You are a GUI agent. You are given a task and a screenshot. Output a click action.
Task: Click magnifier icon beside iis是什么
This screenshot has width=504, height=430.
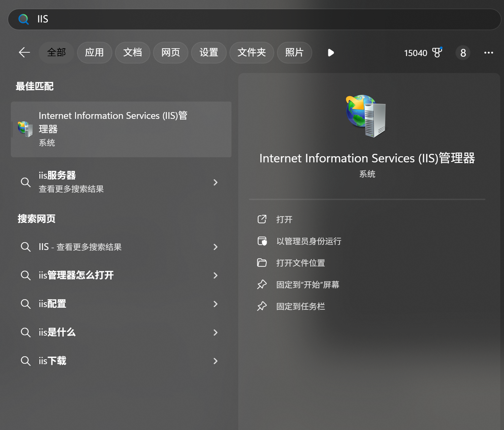(26, 333)
